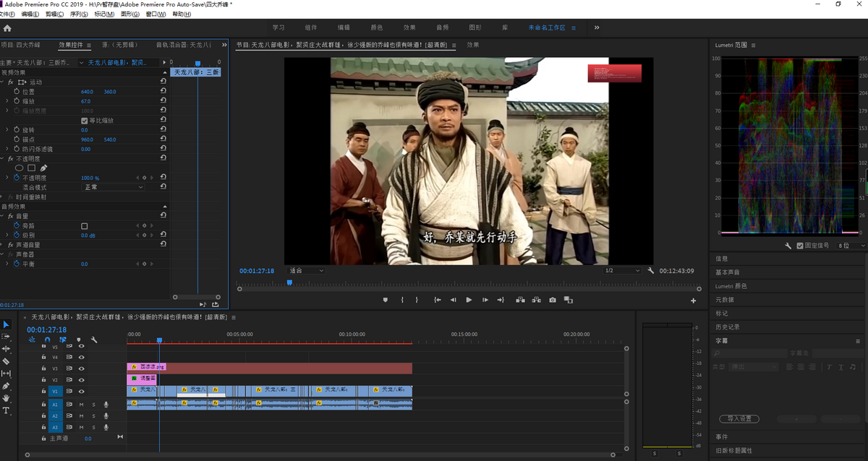Click the Lift button

coord(519,300)
